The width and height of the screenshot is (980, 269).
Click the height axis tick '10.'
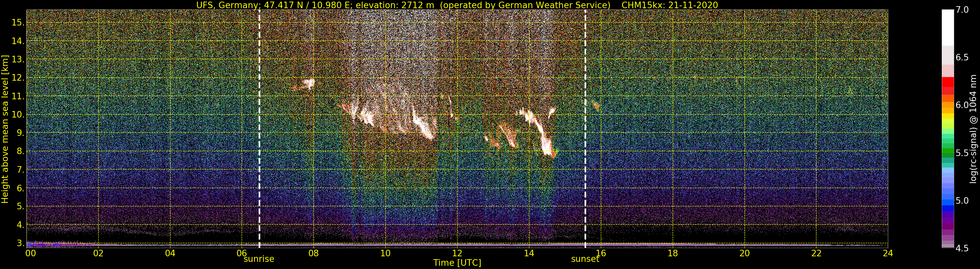(18, 115)
